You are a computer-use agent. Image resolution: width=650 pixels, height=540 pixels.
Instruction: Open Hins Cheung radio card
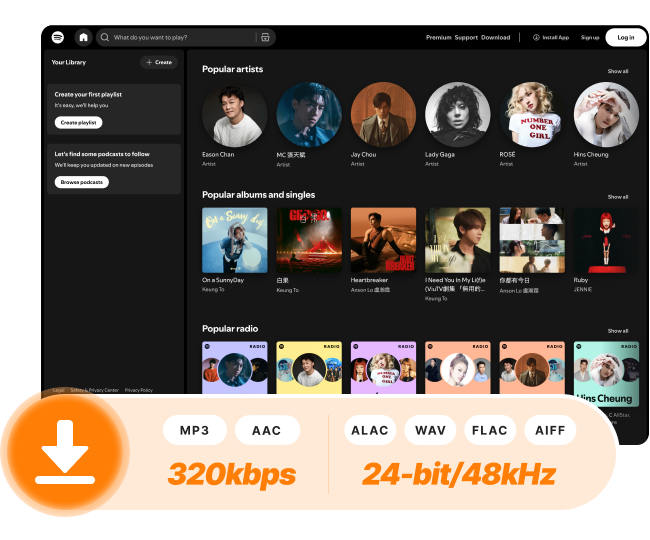[606, 374]
